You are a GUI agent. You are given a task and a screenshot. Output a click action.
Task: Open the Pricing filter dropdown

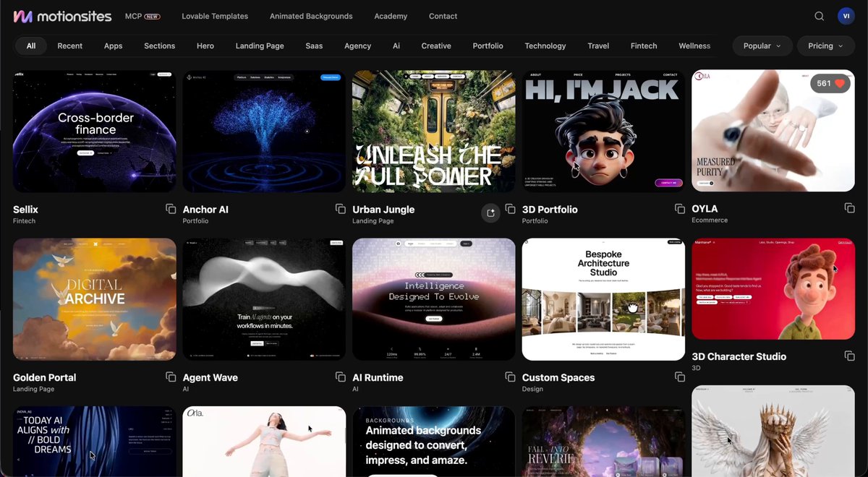click(x=825, y=46)
